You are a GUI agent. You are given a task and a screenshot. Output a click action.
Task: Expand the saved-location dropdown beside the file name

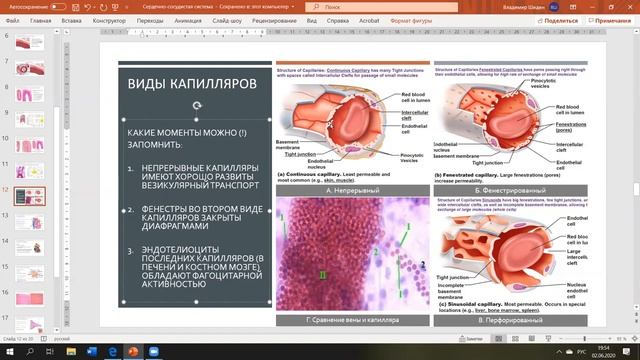click(x=293, y=7)
